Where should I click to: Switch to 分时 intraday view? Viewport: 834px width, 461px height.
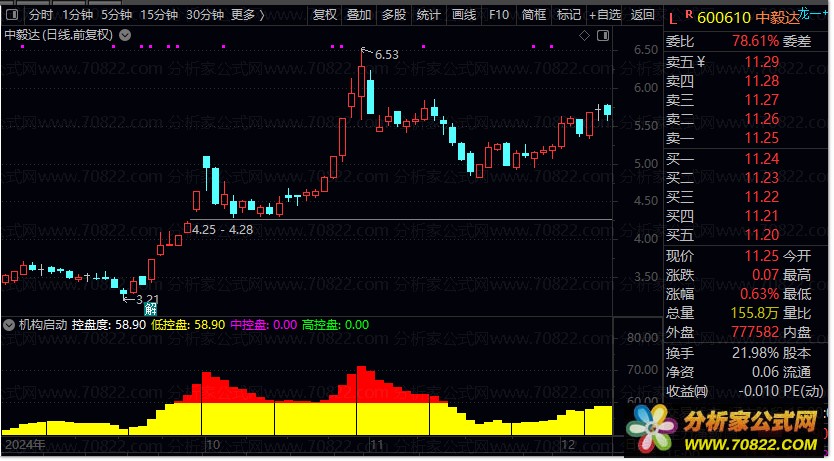[40, 15]
